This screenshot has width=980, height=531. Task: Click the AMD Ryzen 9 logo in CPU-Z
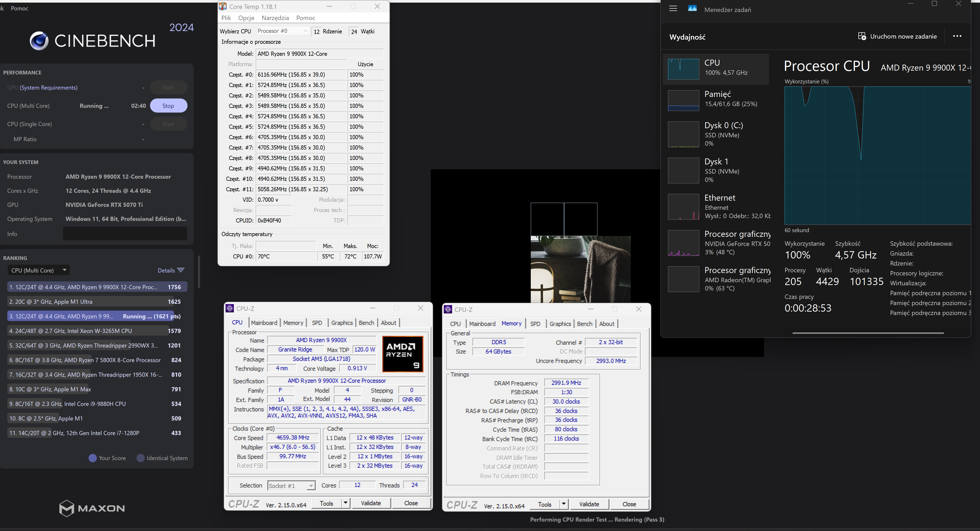point(403,354)
